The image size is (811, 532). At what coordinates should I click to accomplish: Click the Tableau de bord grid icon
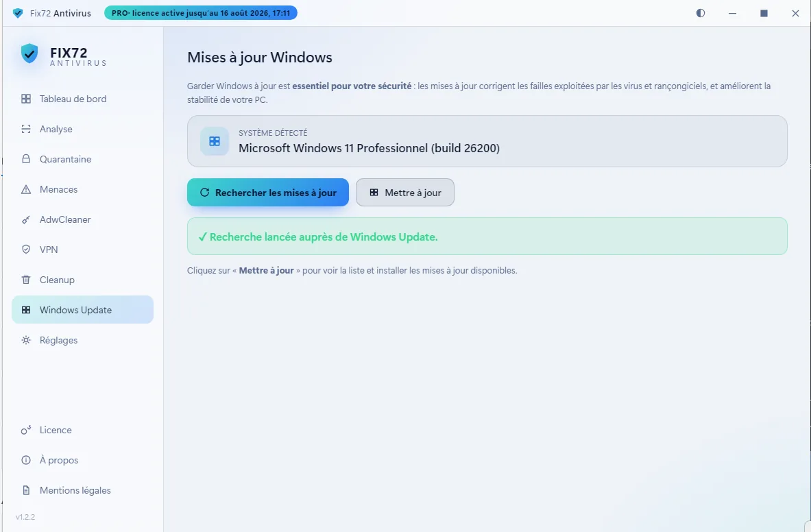point(26,99)
